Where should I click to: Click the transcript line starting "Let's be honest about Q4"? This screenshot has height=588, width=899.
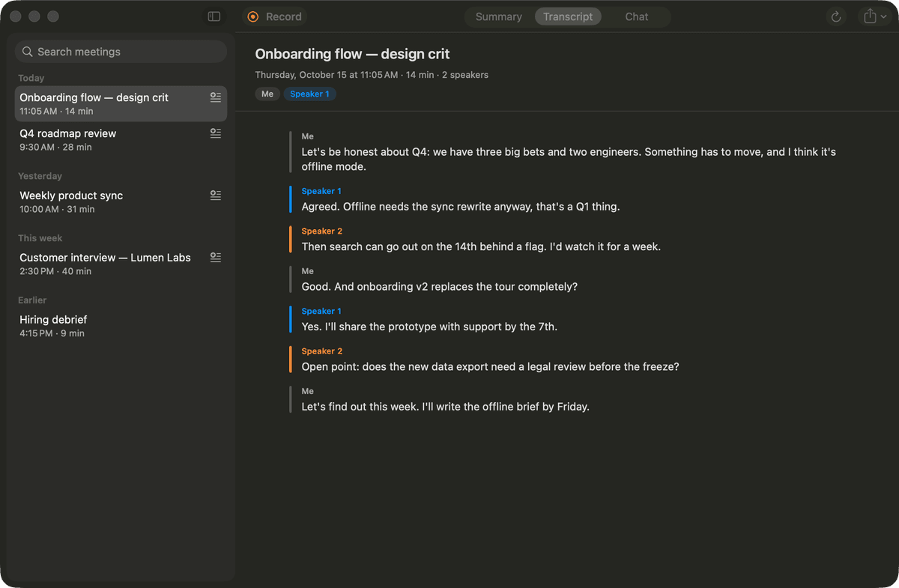coord(569,160)
